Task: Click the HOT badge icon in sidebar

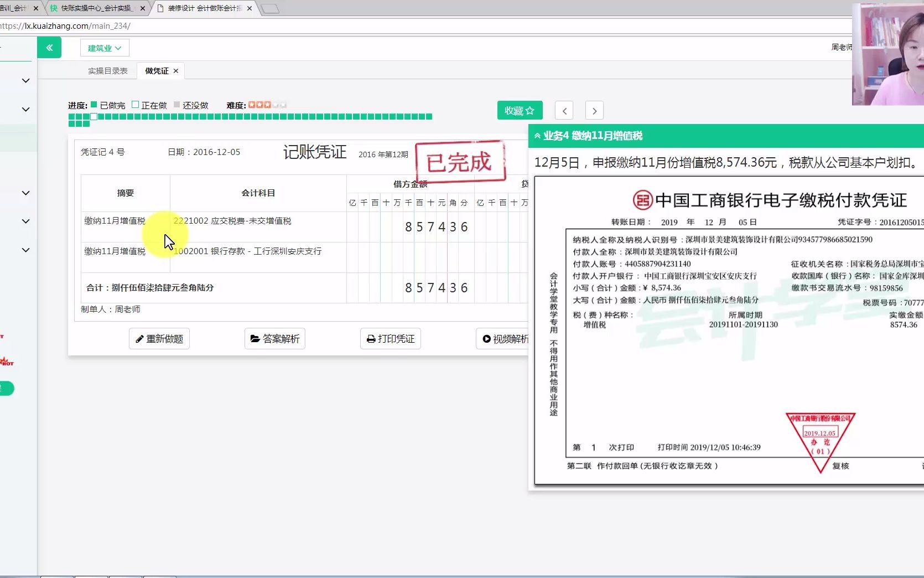Action: click(7, 362)
